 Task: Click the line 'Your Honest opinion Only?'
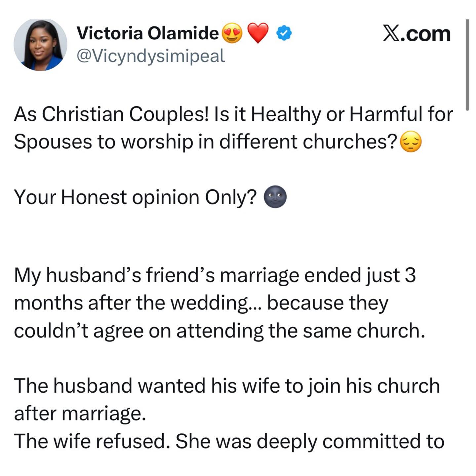click(x=136, y=196)
